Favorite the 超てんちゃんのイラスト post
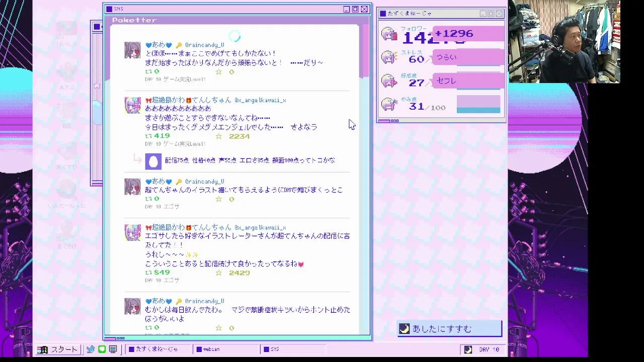The width and height of the screenshot is (644, 362). coord(218,199)
